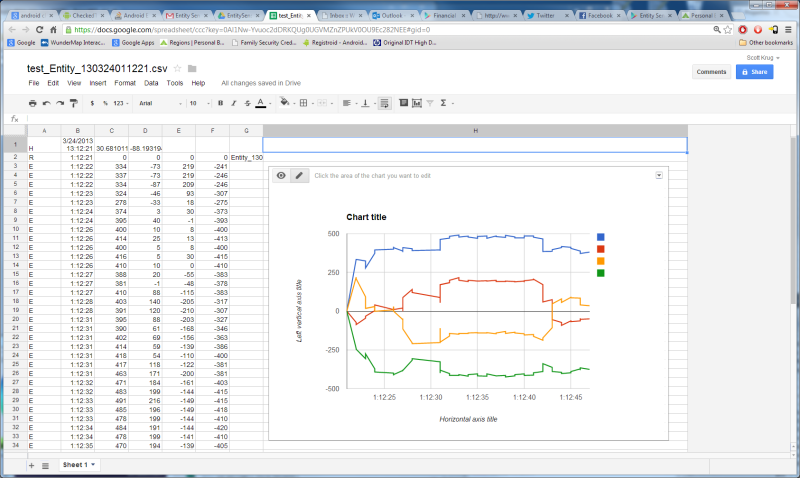Image resolution: width=800 pixels, height=478 pixels.
Task: Switch to the Twitter browser tab
Action: pos(545,15)
